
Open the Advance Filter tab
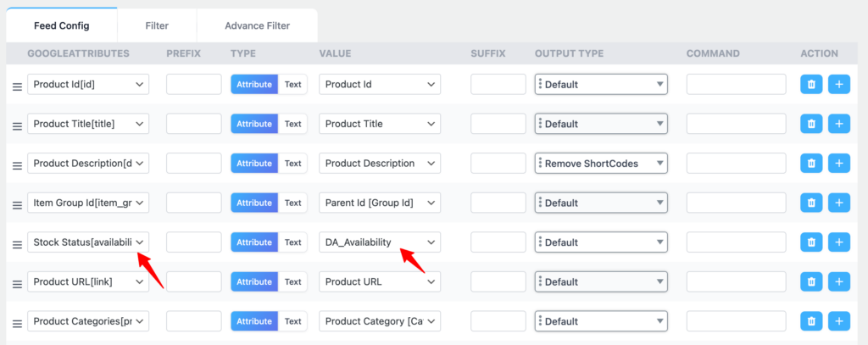(257, 25)
